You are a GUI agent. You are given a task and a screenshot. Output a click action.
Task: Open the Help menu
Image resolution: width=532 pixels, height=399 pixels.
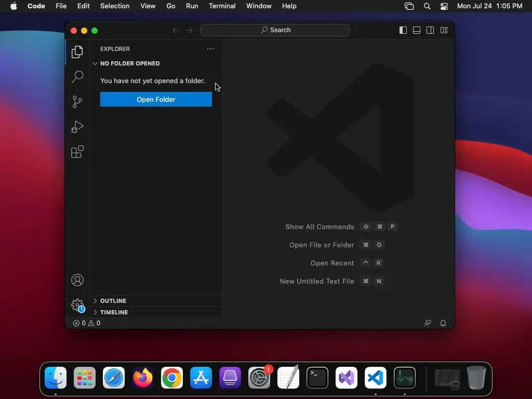click(x=289, y=6)
